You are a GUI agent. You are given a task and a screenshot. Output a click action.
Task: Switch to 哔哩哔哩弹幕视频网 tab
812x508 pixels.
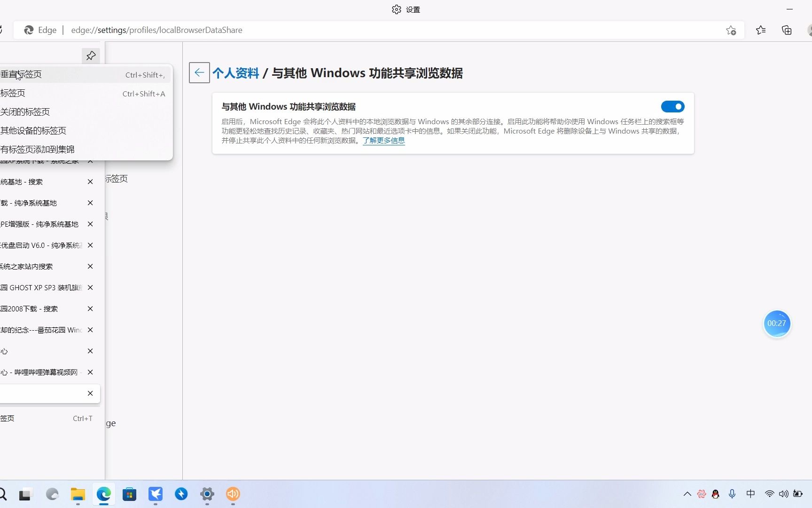pyautogui.click(x=41, y=372)
